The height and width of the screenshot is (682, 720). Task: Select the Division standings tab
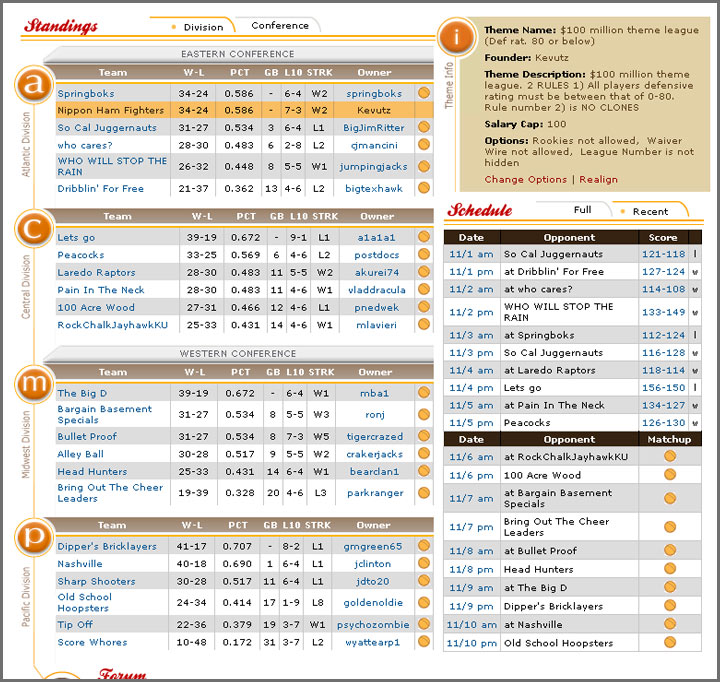click(x=197, y=27)
